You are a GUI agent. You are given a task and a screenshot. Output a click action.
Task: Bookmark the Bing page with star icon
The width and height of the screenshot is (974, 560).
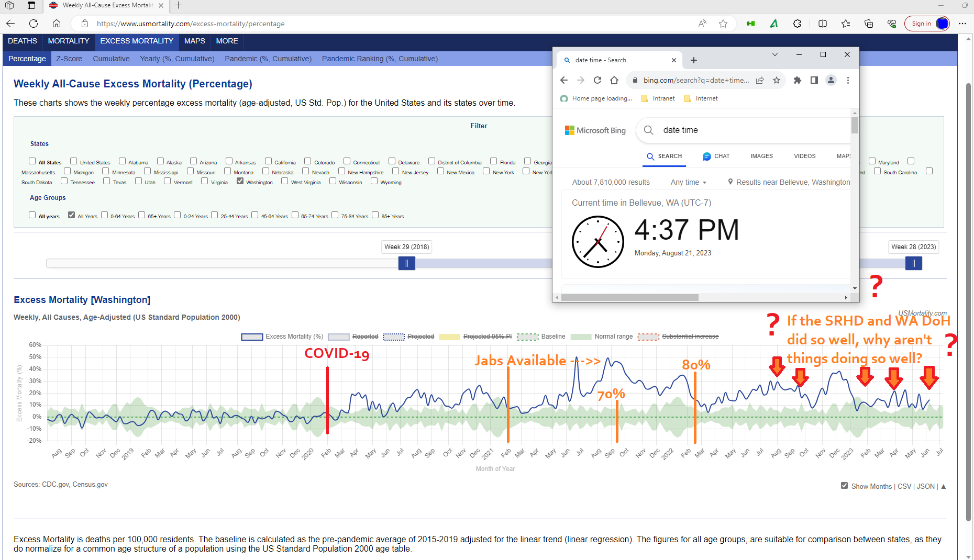777,80
